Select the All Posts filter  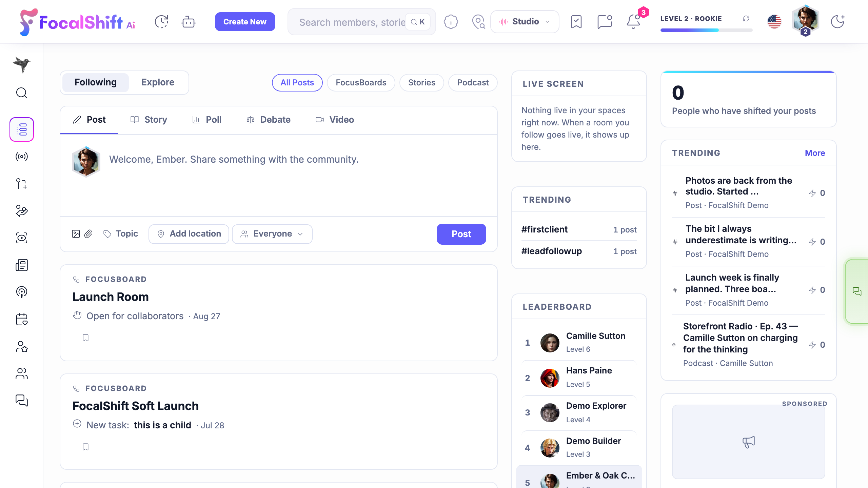[x=297, y=83]
